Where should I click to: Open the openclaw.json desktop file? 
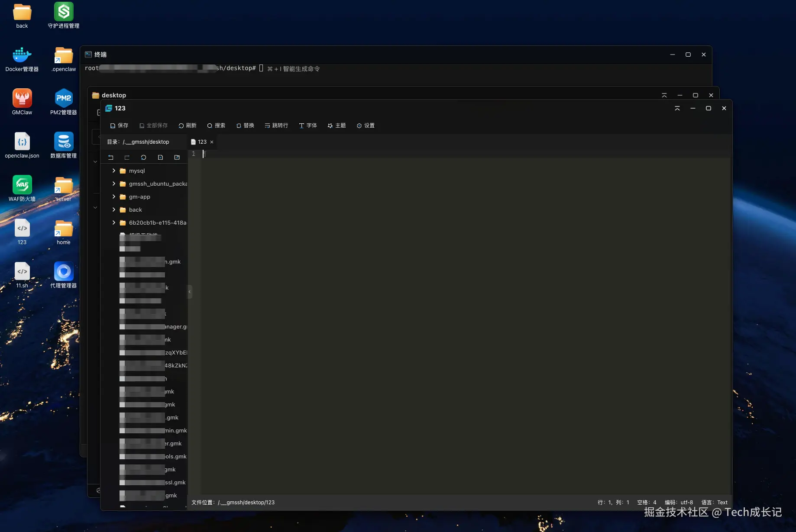(x=22, y=145)
